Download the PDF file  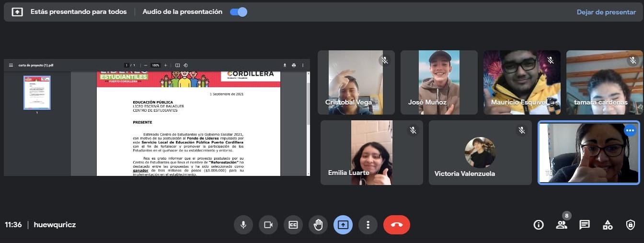tap(285, 65)
